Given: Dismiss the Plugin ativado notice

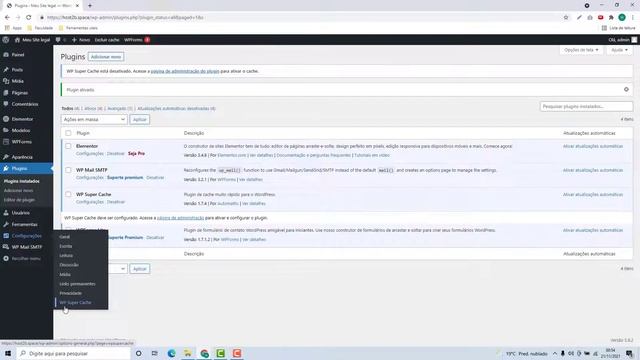Looking at the screenshot, I should [626, 89].
